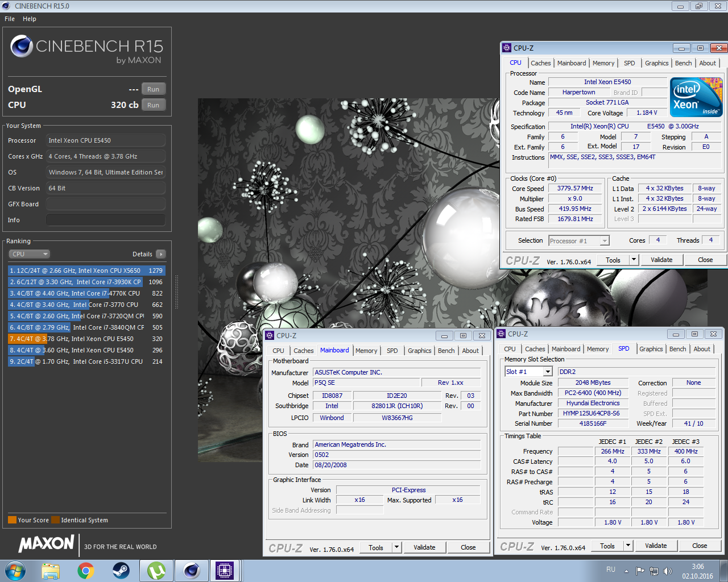Click the GFX Board field

106,204
